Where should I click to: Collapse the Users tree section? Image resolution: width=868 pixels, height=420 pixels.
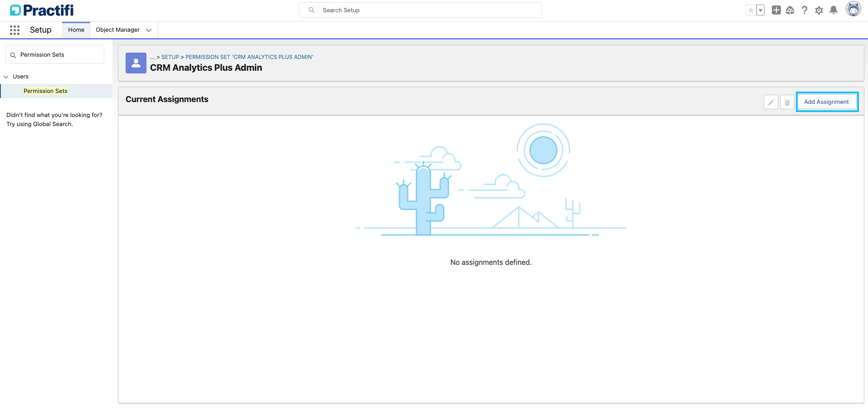coord(6,77)
